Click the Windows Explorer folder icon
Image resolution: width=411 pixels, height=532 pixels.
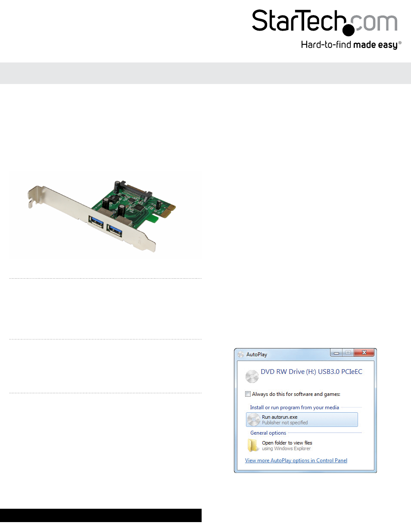[253, 445]
